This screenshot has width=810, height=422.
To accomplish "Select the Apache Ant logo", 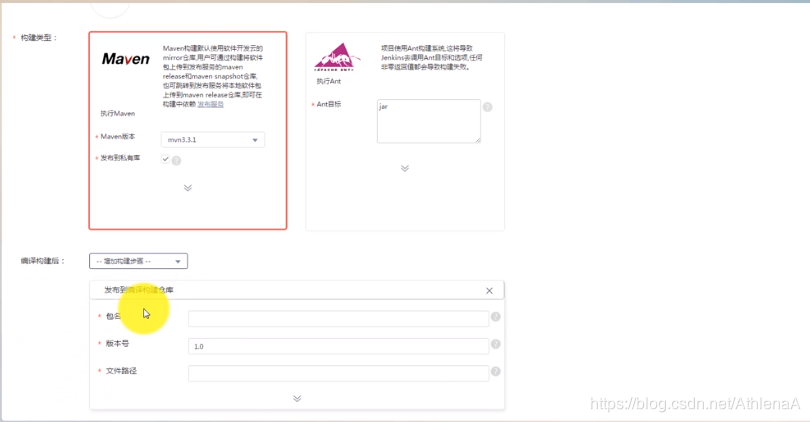I will pos(337,57).
